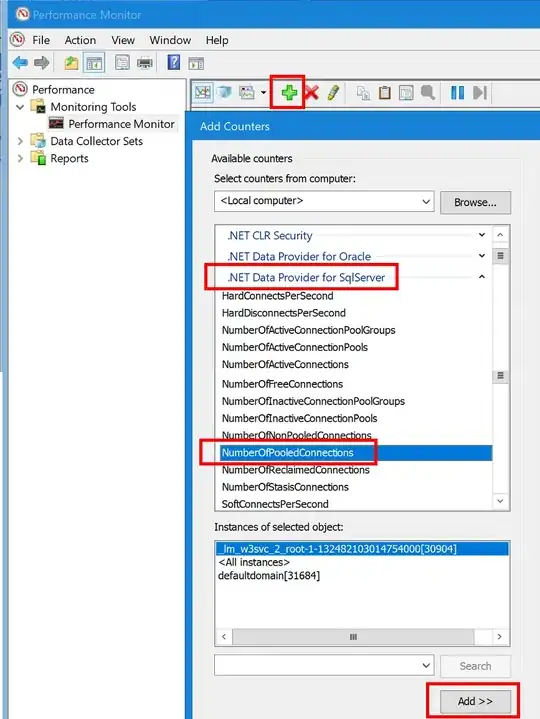Click the Add >> button
The width and height of the screenshot is (540, 719).
pos(475,701)
